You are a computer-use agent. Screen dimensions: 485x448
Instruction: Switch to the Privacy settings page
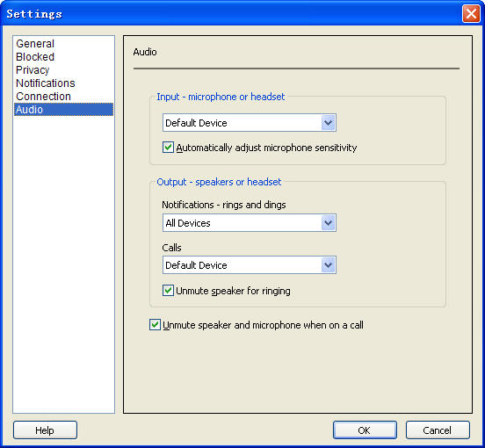(33, 70)
